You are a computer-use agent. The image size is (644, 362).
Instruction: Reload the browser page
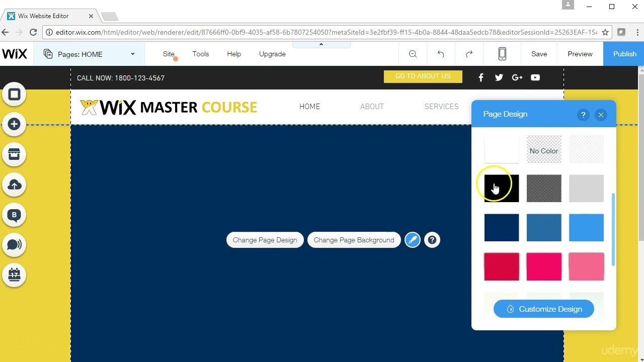(33, 32)
